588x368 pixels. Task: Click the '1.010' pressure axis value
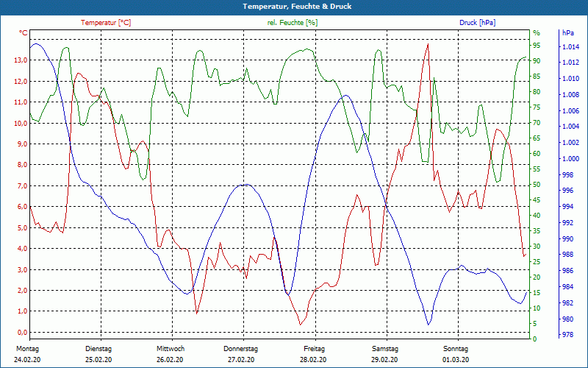570,79
